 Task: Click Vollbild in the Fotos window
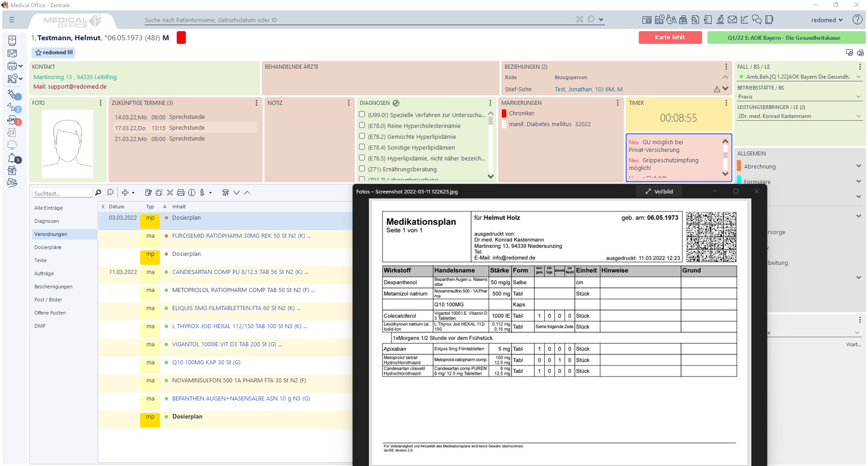tap(659, 192)
